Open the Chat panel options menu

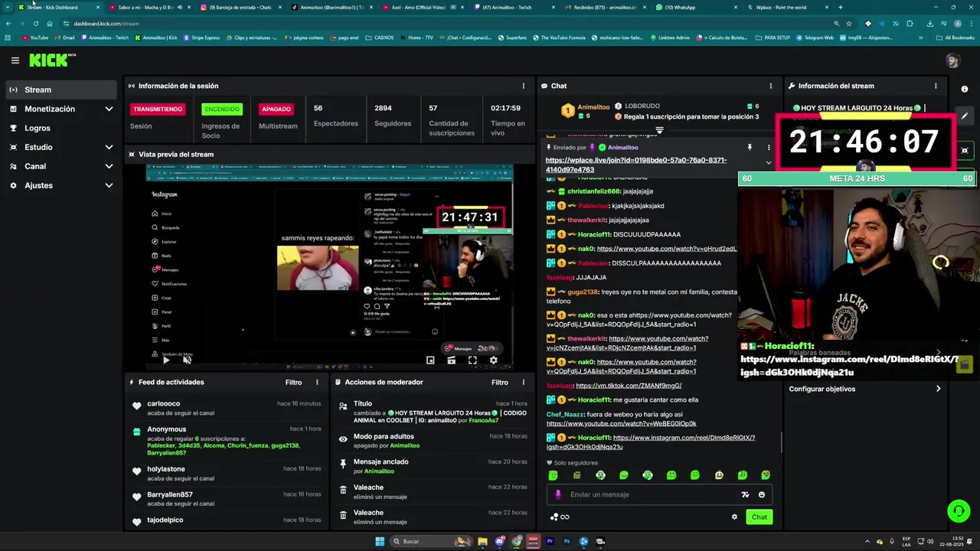click(771, 86)
